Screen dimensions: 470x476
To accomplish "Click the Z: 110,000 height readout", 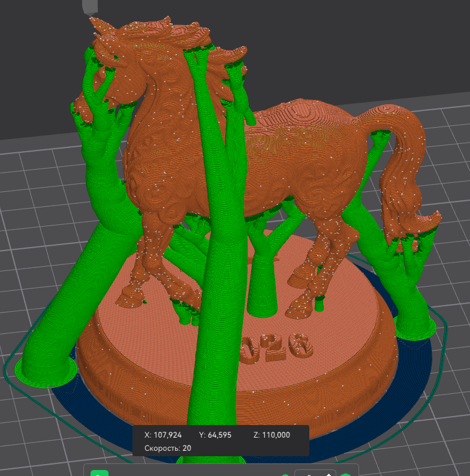I will tap(272, 435).
